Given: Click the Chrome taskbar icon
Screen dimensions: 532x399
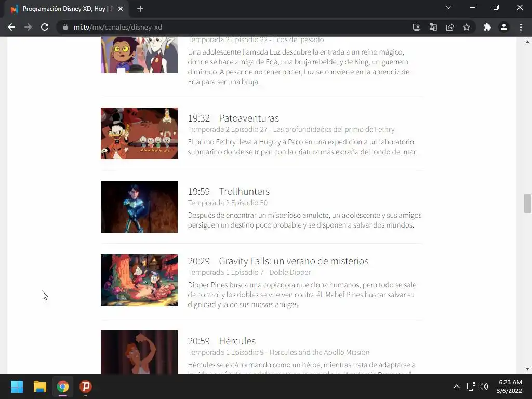Looking at the screenshot, I should [x=63, y=387].
